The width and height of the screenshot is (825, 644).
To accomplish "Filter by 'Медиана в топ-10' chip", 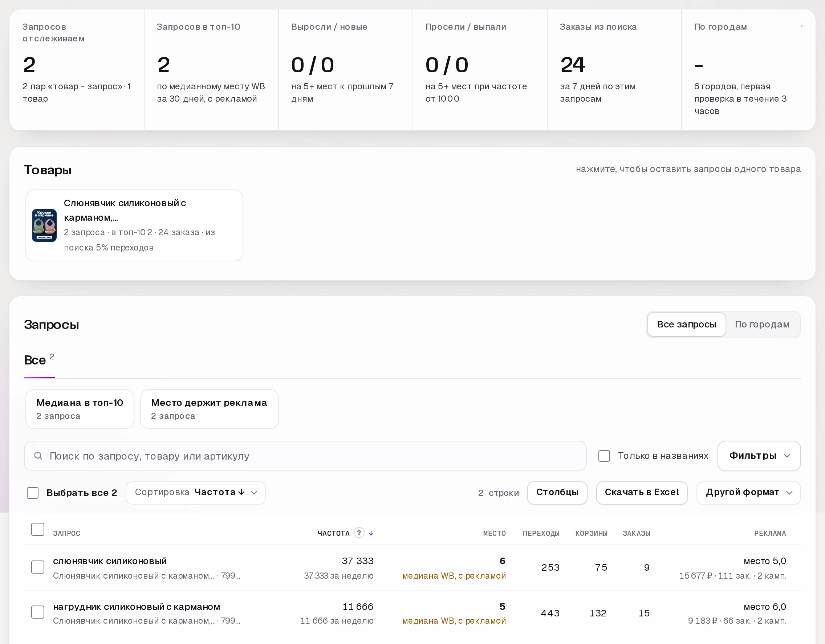I will click(x=80, y=409).
